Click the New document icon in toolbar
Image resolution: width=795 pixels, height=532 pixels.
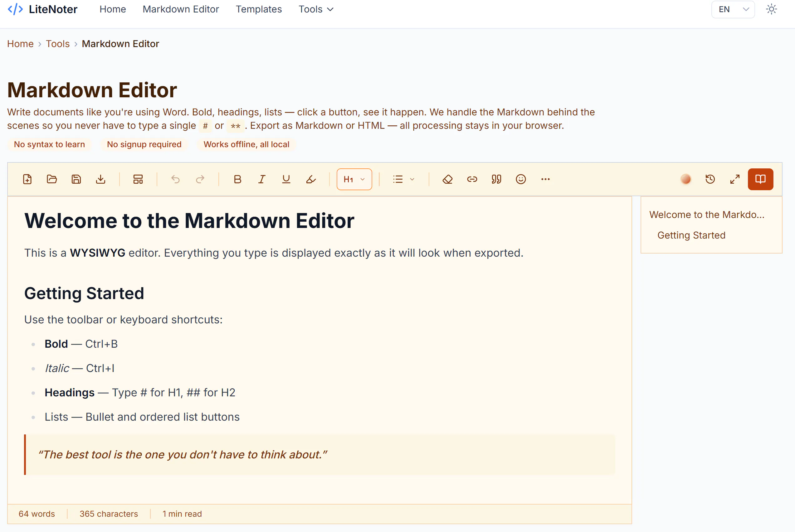coord(27,179)
